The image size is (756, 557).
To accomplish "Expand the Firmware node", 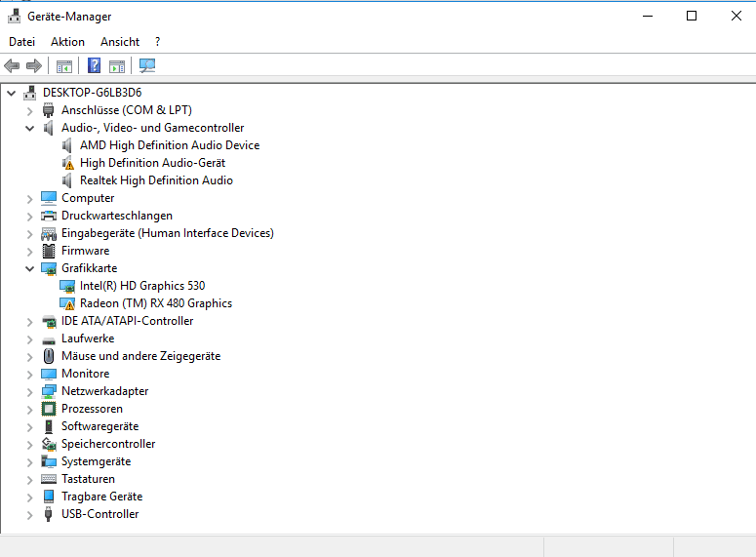I will tap(30, 252).
